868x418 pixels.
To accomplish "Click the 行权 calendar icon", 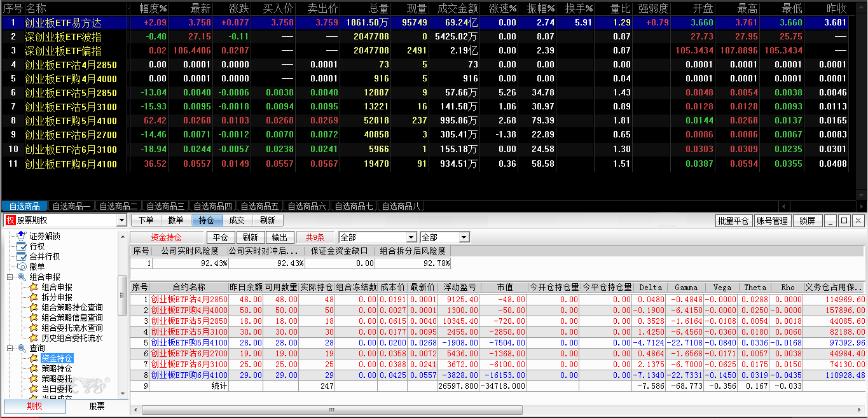I will [22, 246].
